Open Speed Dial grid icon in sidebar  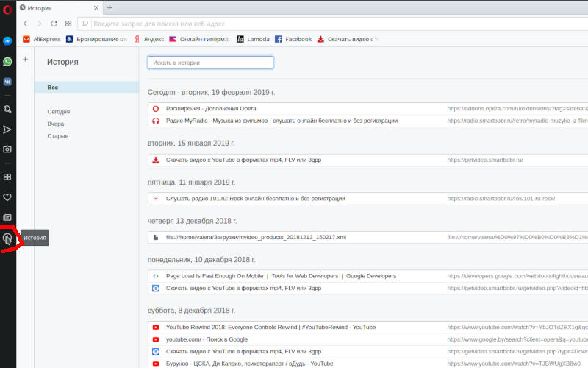7,177
